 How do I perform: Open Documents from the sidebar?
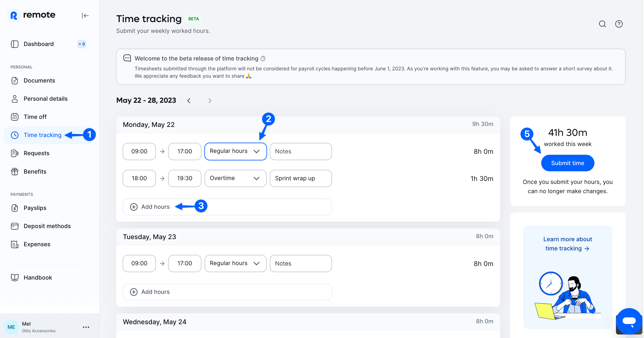tap(39, 80)
